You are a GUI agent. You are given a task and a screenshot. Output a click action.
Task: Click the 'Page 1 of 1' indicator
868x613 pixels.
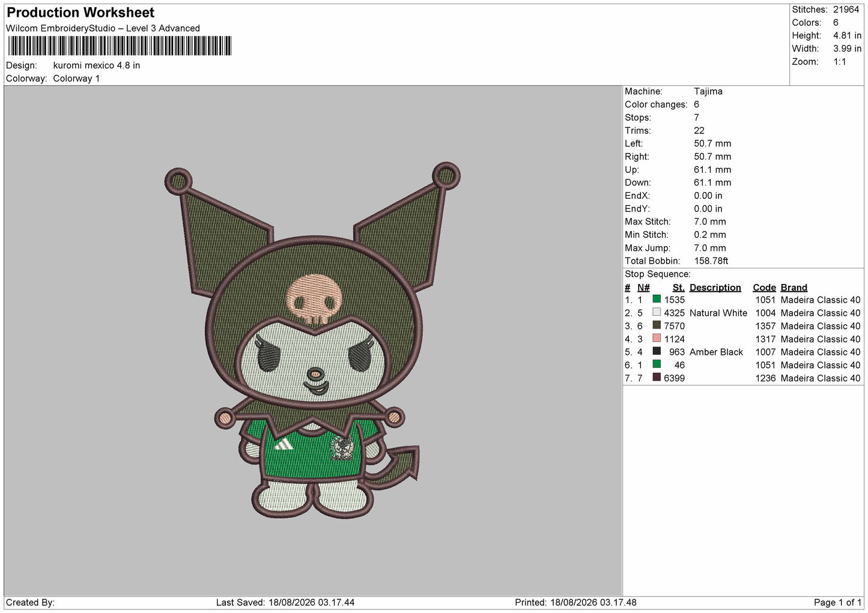(x=837, y=602)
